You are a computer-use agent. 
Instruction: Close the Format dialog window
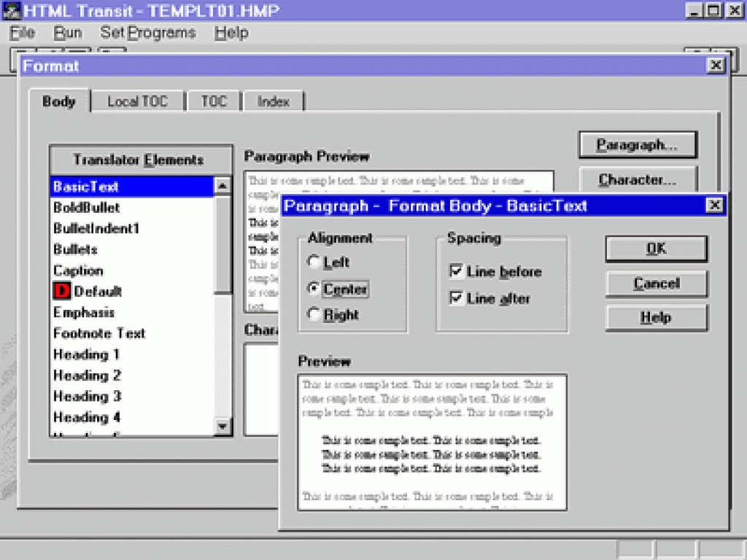pos(715,66)
